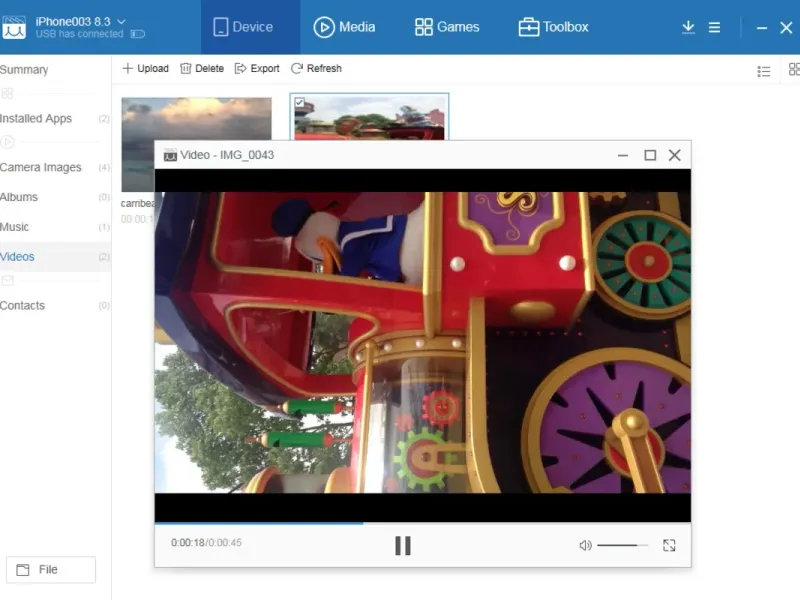This screenshot has height=600, width=800.
Task: Click the battery status icon
Action: point(138,34)
